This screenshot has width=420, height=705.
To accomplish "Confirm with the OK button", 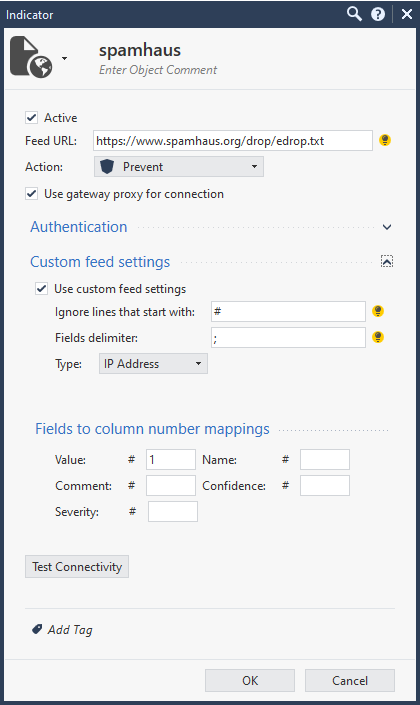I will point(250,681).
